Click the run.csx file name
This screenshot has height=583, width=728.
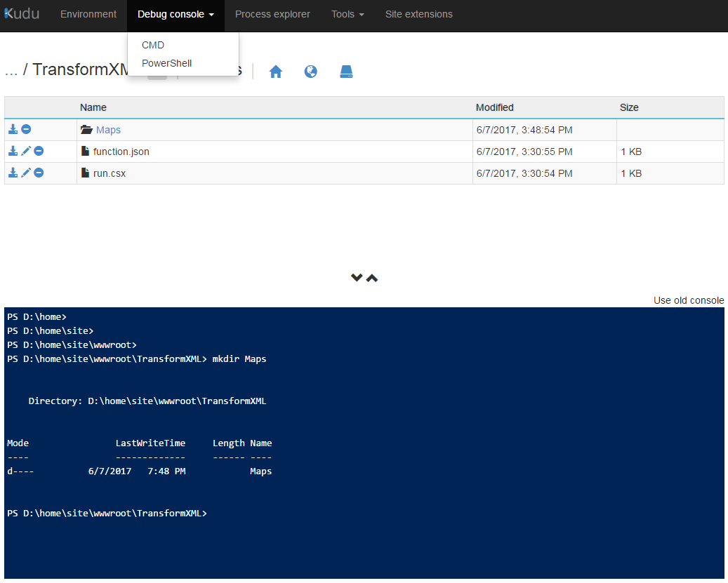click(x=110, y=173)
